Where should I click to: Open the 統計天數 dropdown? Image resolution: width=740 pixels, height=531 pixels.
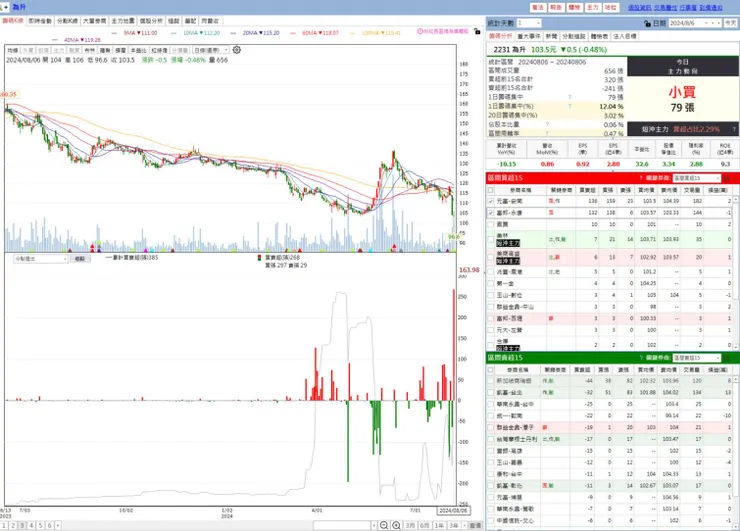point(529,23)
